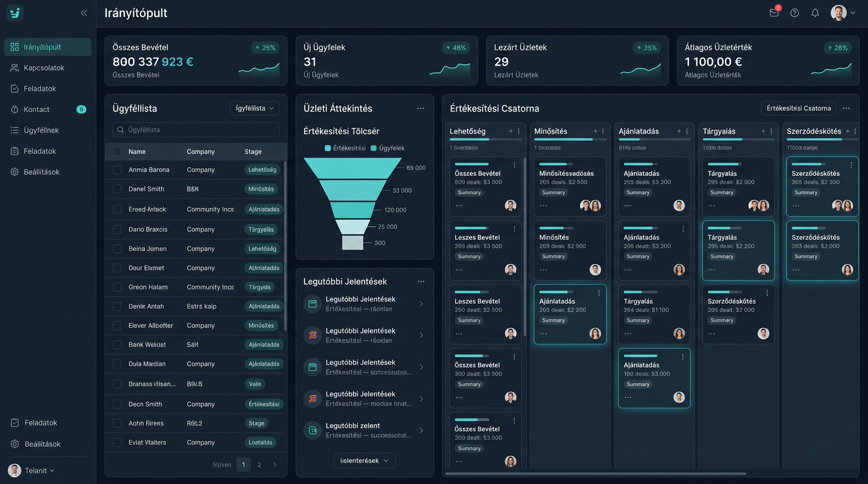
Task: Check the Eviat Vlaiters row checkbox
Action: [x=117, y=442]
